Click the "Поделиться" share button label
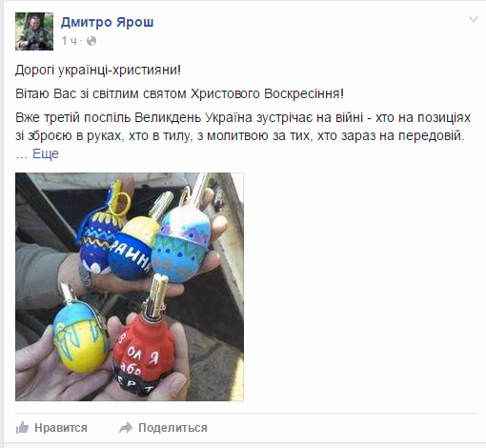486x448 pixels. coord(172,428)
